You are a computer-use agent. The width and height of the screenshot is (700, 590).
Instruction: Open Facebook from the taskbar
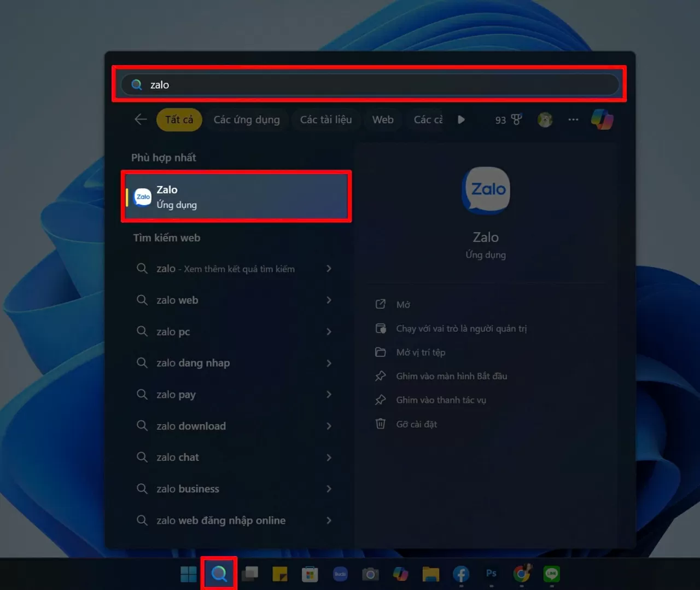460,574
